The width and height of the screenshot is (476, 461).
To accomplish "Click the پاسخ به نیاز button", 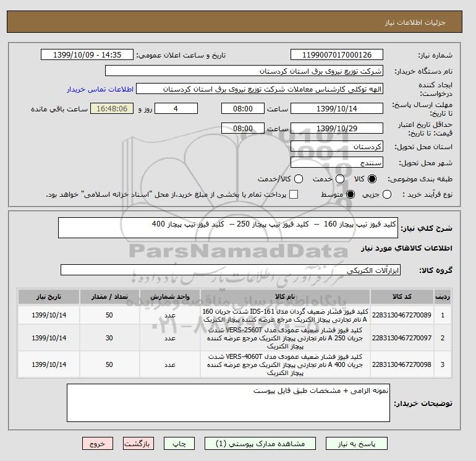I will (x=357, y=444).
